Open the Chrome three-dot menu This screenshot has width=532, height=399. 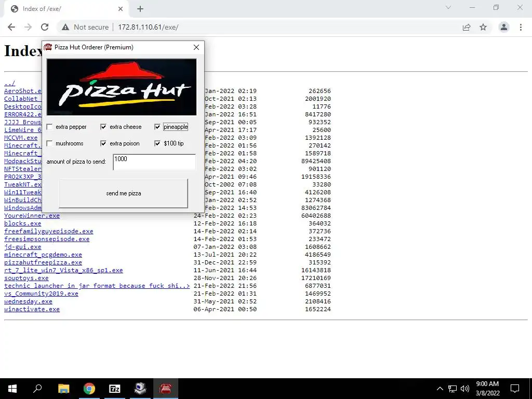tap(521, 27)
